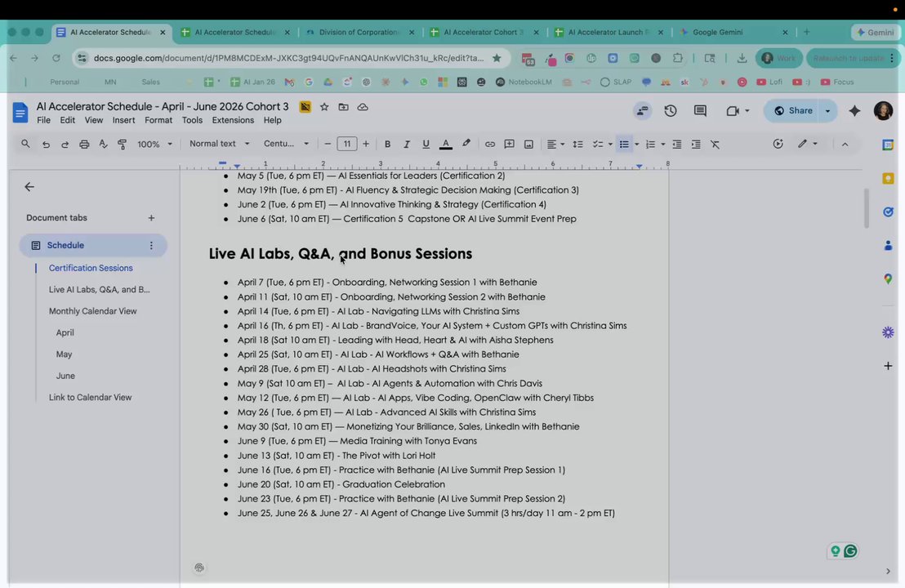Open line and paragraph spacing

tap(577, 145)
